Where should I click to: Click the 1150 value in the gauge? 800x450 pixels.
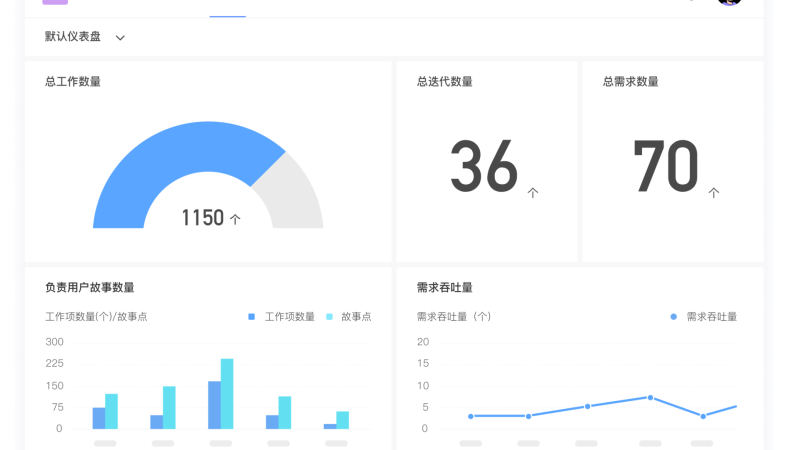pos(203,218)
